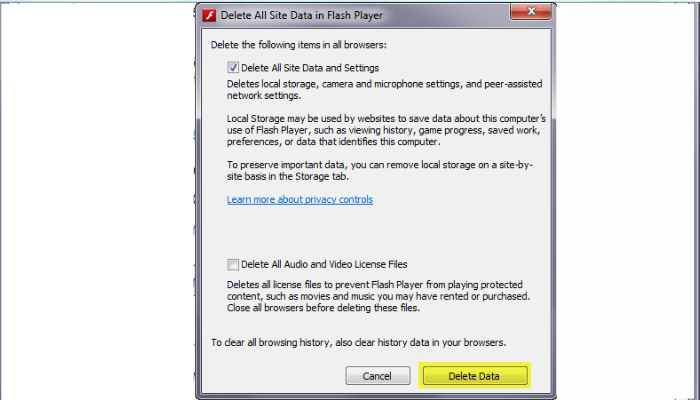The width and height of the screenshot is (700, 400).
Task: Click the Cancel button
Action: [378, 376]
